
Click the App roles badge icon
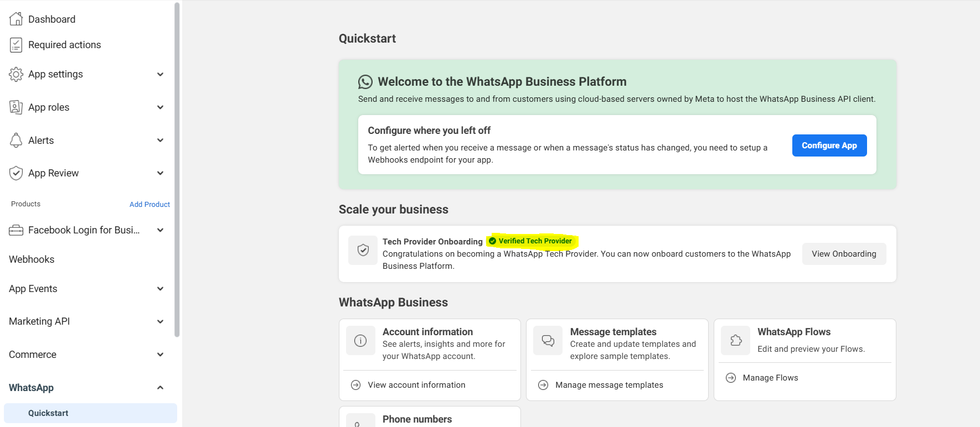pos(16,107)
